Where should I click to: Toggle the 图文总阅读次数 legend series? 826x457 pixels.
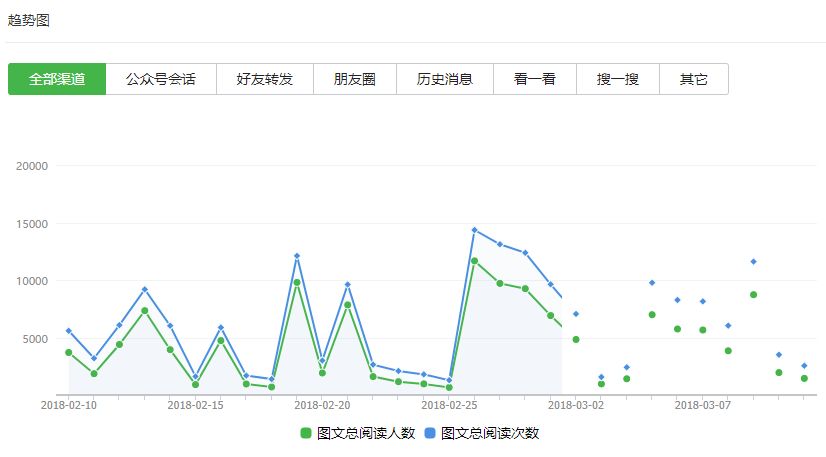pyautogui.click(x=482, y=433)
